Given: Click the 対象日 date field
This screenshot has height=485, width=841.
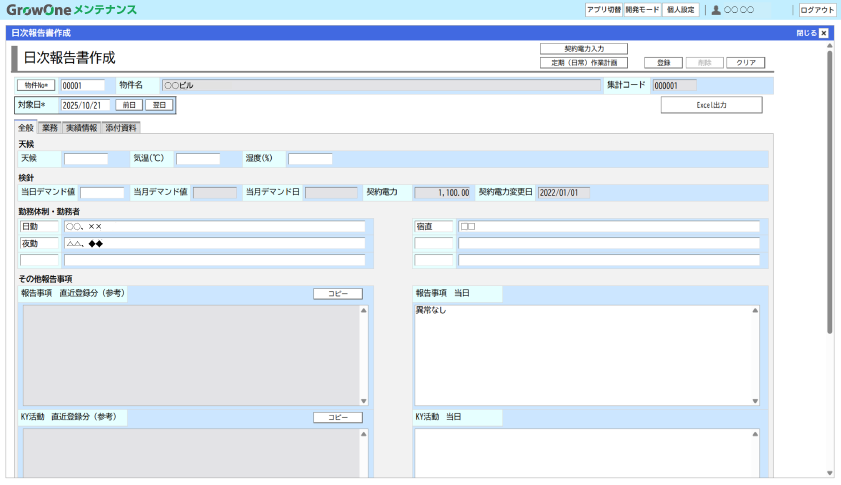Looking at the screenshot, I should [85, 105].
